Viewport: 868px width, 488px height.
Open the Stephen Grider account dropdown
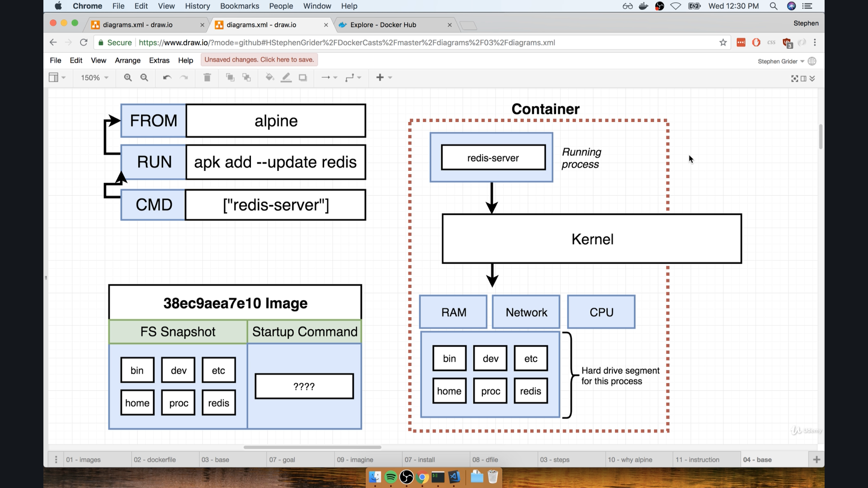tap(782, 61)
